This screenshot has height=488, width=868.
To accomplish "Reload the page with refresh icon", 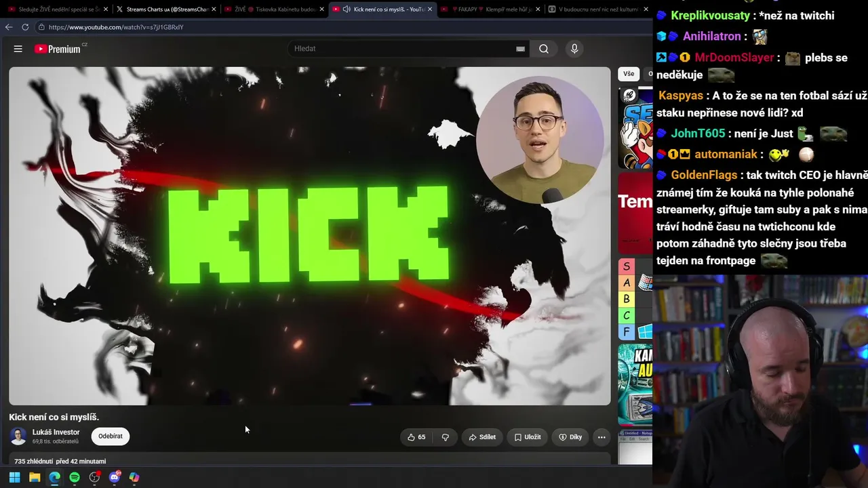I will pyautogui.click(x=25, y=27).
